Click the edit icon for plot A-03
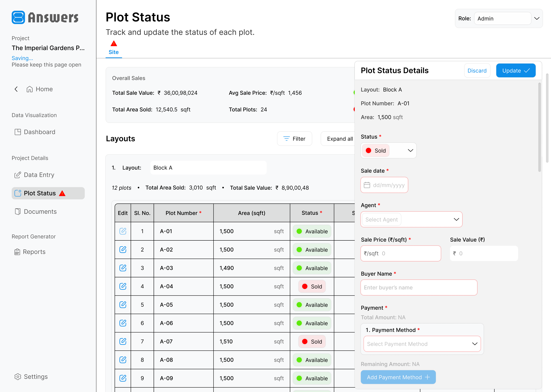551x392 pixels. point(123,268)
